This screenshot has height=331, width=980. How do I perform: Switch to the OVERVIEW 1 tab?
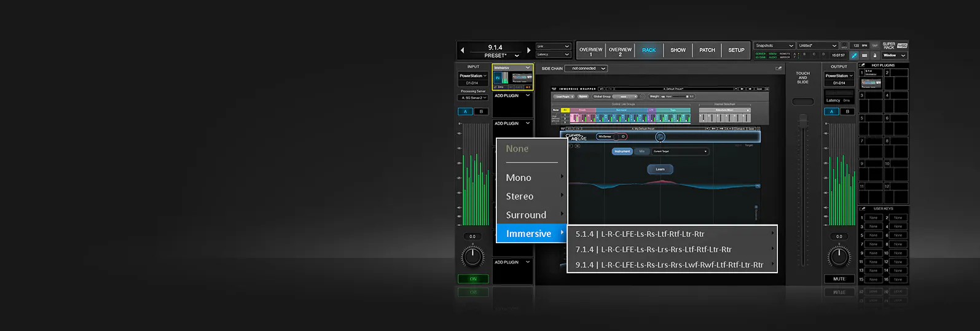pos(590,51)
